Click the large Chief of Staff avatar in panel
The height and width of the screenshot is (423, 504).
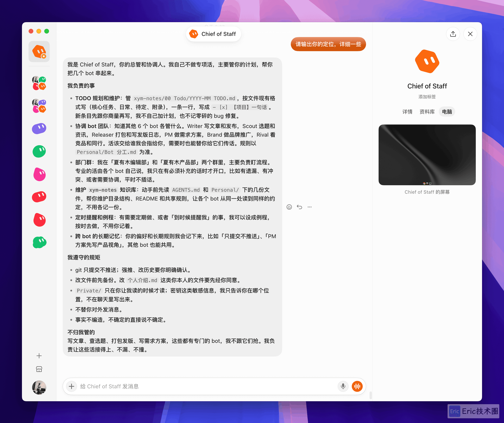coord(427,61)
